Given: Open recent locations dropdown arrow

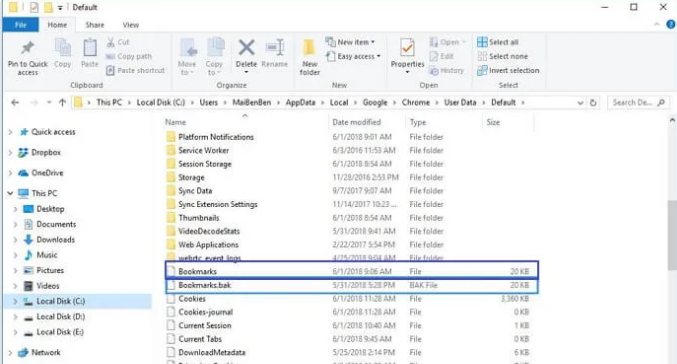Looking at the screenshot, I should pyautogui.click(x=49, y=102).
